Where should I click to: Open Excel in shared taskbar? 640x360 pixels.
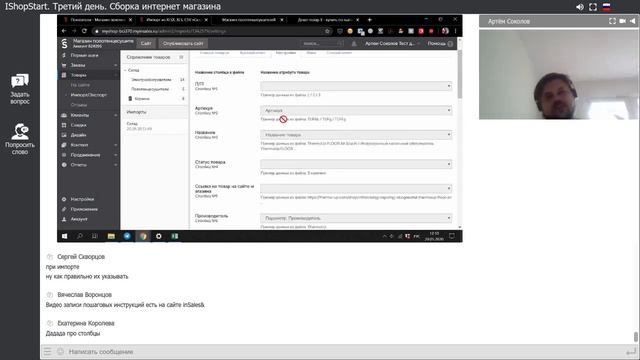[175, 236]
